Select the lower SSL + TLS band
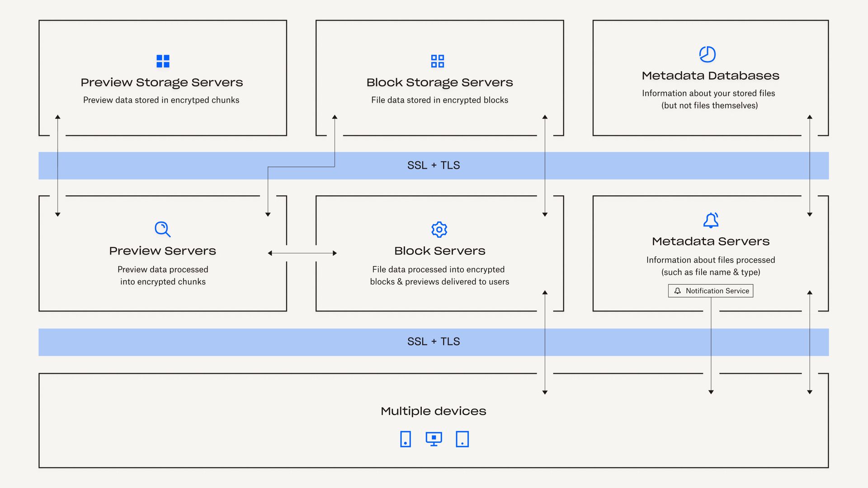868x488 pixels. tap(433, 342)
